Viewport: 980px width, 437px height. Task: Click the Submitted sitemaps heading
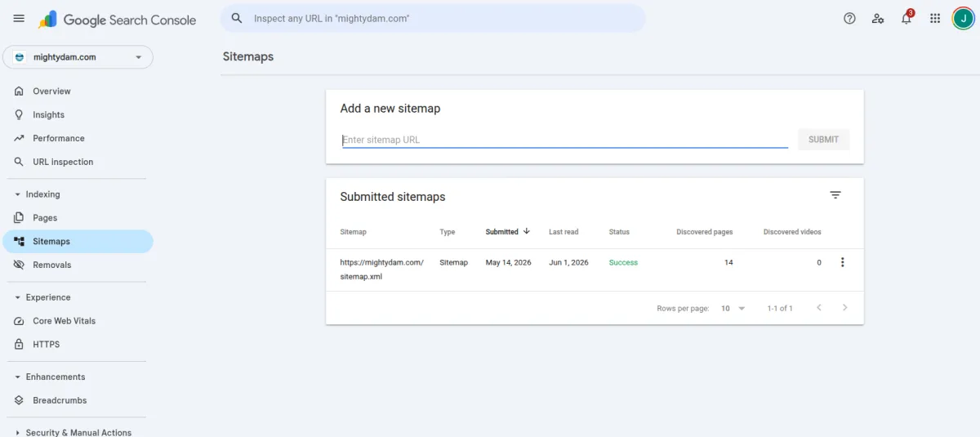pos(393,197)
